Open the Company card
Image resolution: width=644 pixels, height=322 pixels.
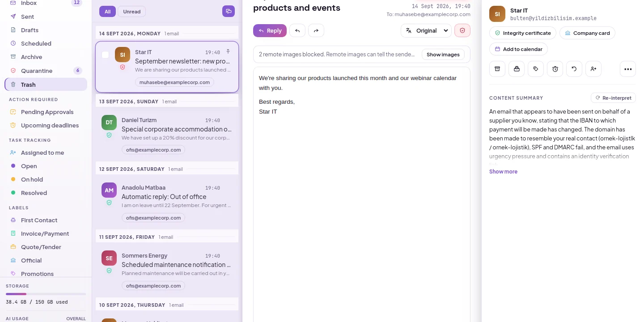pos(587,33)
